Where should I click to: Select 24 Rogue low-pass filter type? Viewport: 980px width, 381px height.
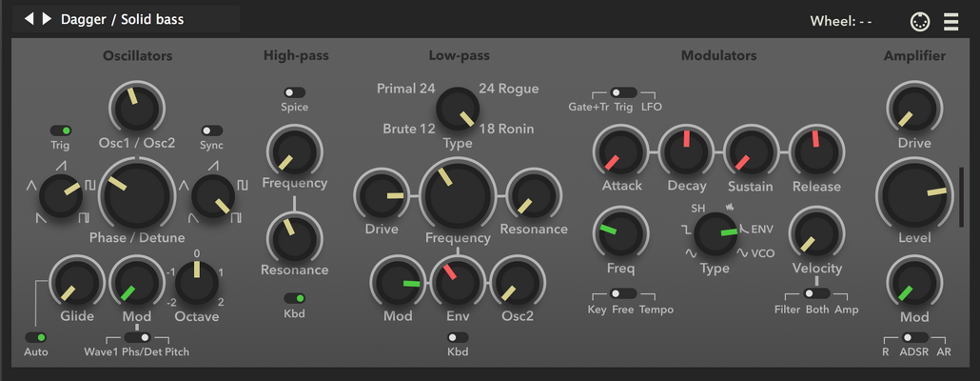tap(509, 89)
